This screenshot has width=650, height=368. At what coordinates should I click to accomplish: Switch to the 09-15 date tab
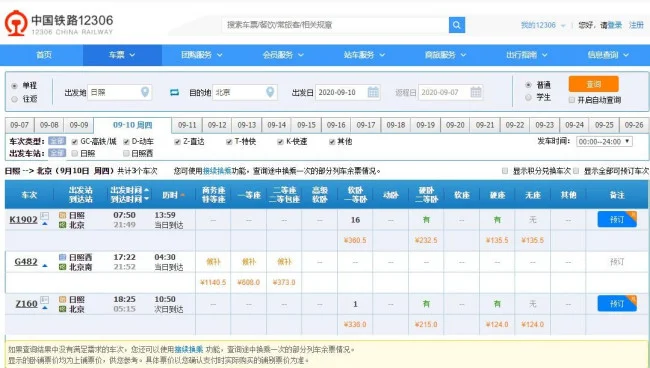306,125
